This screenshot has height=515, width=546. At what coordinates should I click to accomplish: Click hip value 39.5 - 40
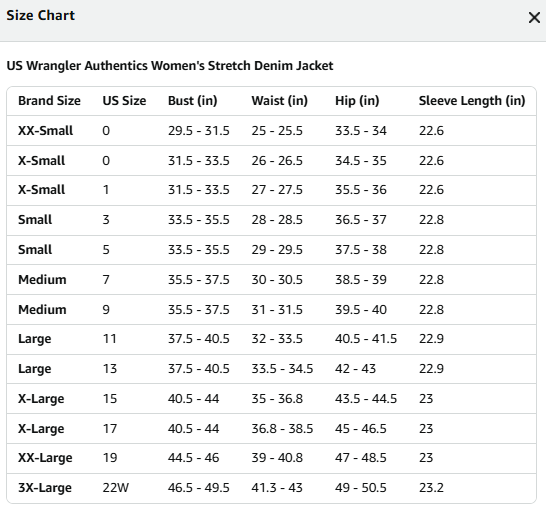361,310
